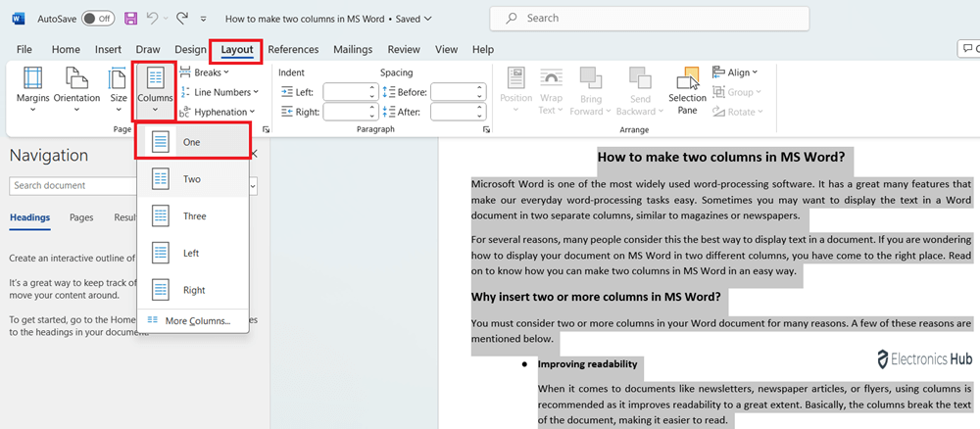
Task: Switch to the References tab
Action: [x=293, y=49]
